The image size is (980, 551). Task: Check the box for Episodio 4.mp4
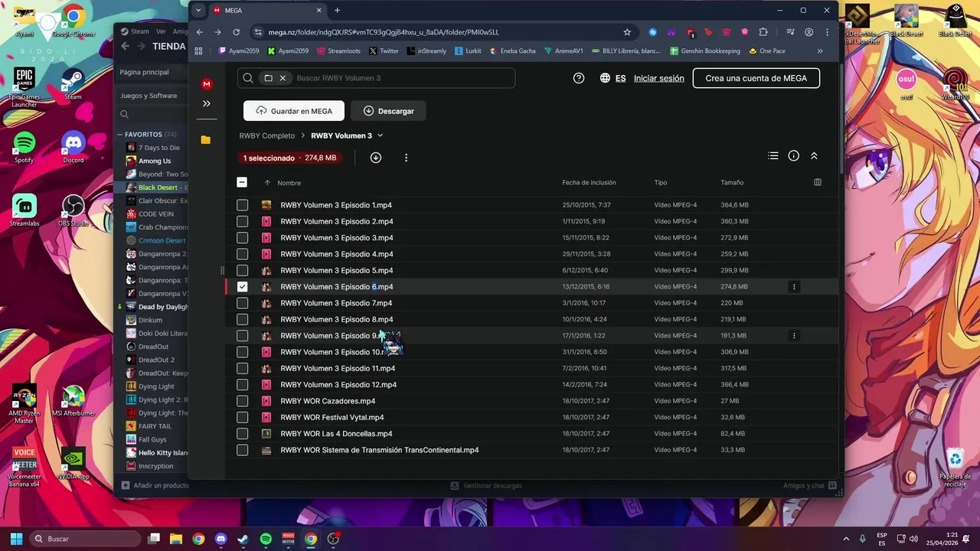point(242,254)
